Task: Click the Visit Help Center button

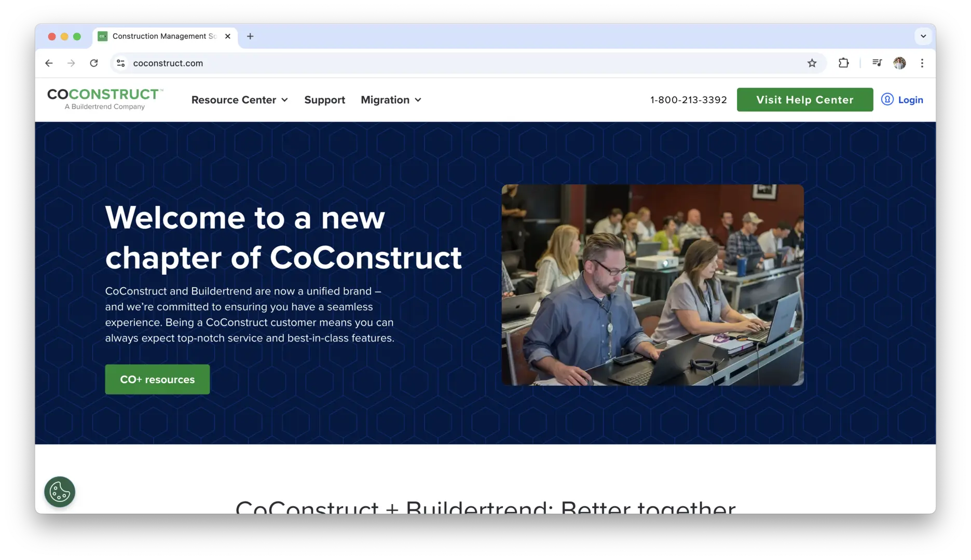Action: click(805, 100)
